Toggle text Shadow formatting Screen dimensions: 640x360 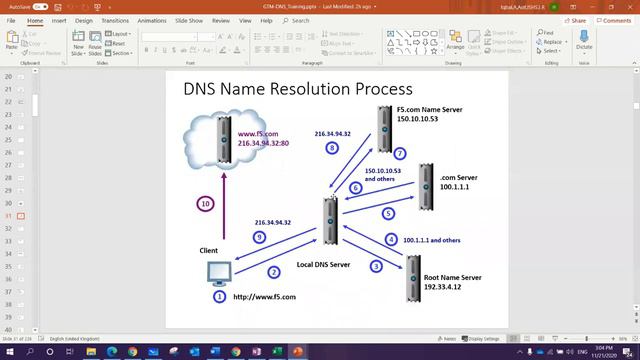coord(174,50)
